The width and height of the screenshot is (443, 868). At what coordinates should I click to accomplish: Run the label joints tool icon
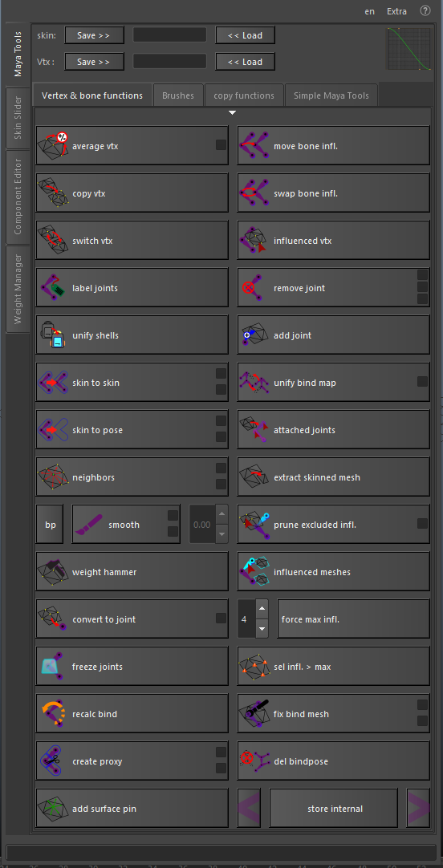(x=53, y=287)
